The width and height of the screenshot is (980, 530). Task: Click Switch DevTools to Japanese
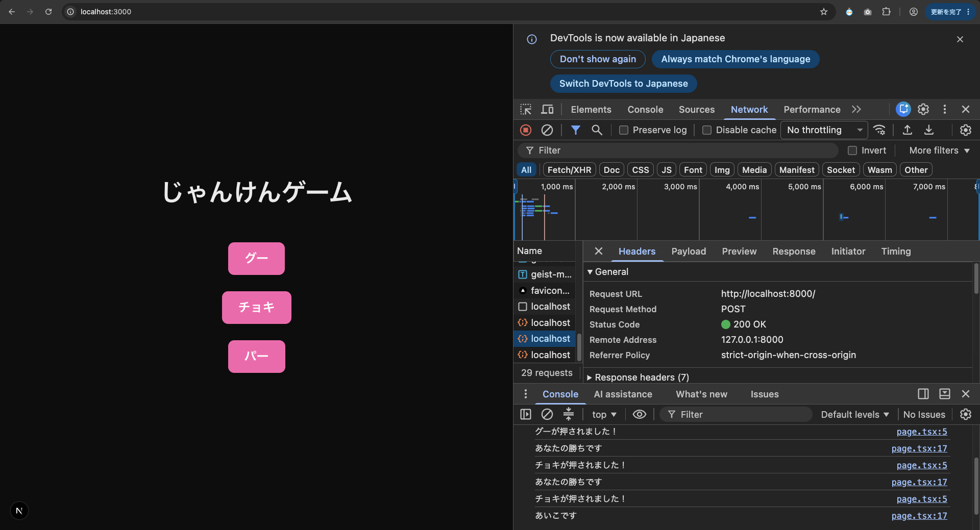click(x=623, y=84)
